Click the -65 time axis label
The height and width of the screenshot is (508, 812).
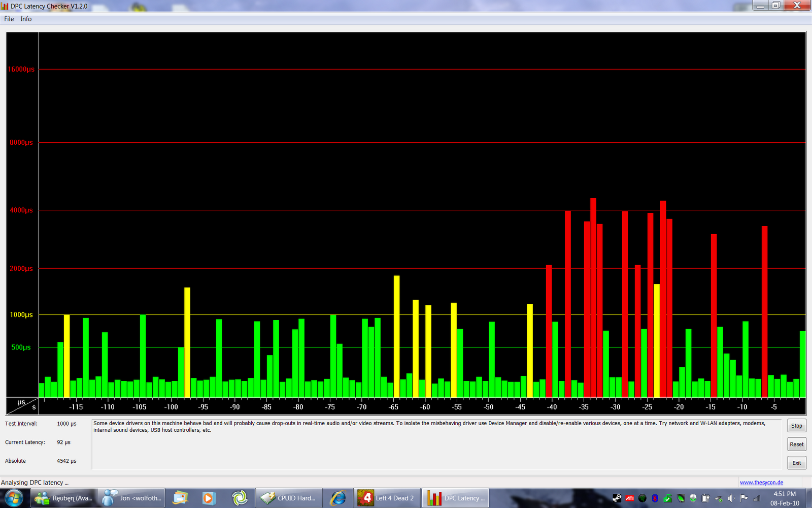[393, 407]
